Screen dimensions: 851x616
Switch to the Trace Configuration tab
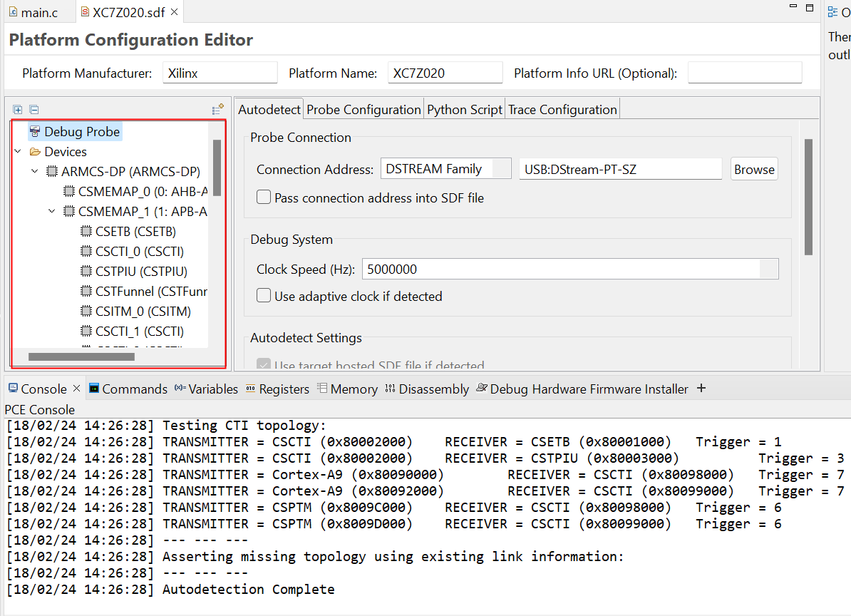(562, 110)
